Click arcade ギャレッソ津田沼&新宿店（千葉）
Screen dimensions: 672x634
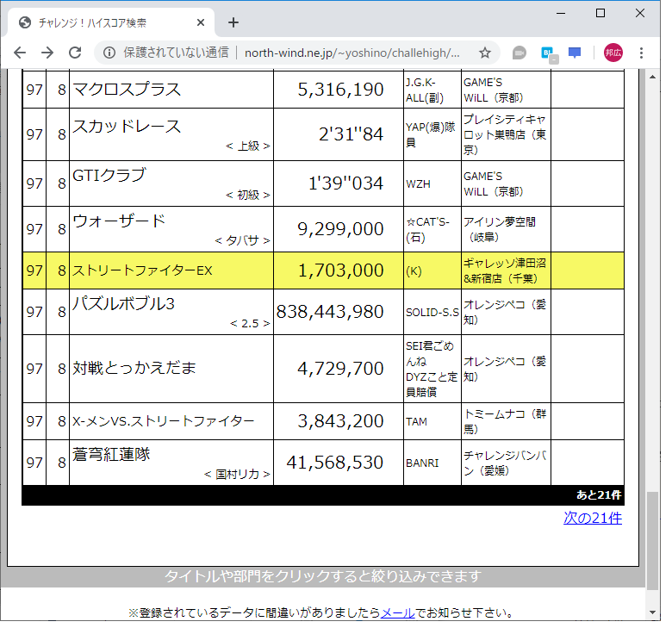click(x=504, y=270)
